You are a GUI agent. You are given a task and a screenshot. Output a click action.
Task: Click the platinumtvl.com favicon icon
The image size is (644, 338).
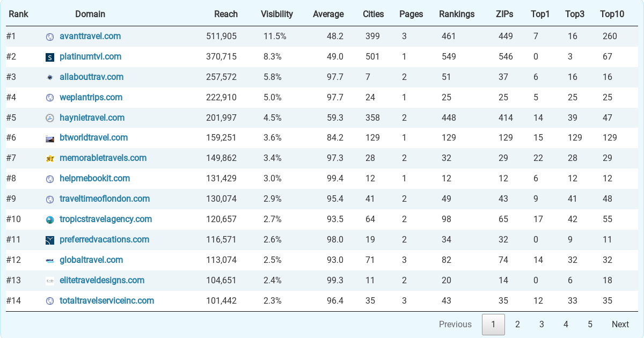[50, 57]
